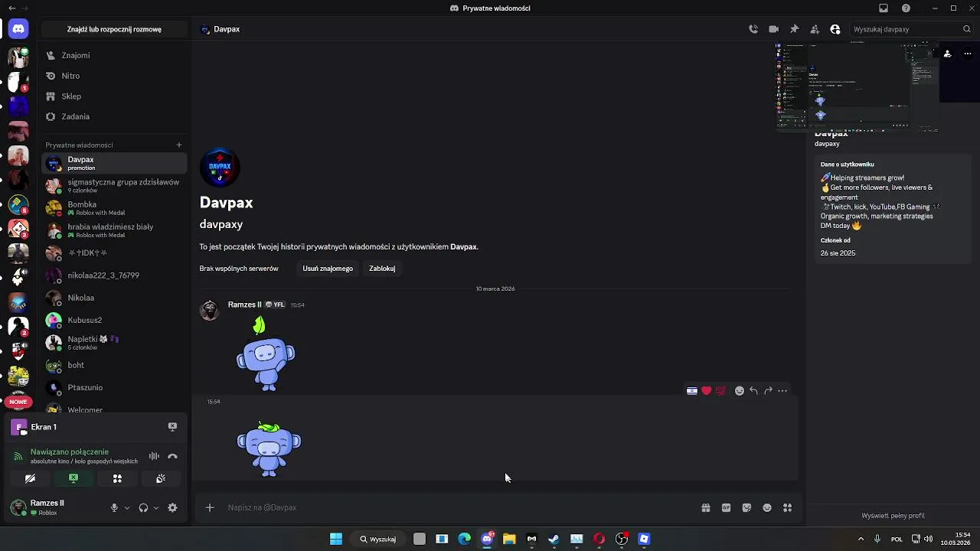Add friends to this DM
980x551 pixels.
[x=815, y=29]
